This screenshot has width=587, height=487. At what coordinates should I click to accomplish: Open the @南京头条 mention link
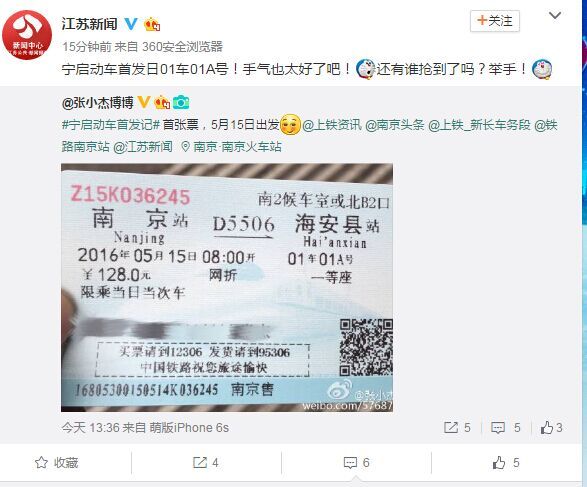click(395, 125)
